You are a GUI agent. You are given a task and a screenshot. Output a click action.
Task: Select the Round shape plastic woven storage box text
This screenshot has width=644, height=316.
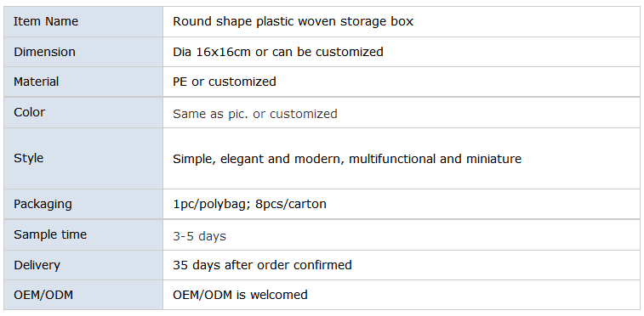point(293,21)
